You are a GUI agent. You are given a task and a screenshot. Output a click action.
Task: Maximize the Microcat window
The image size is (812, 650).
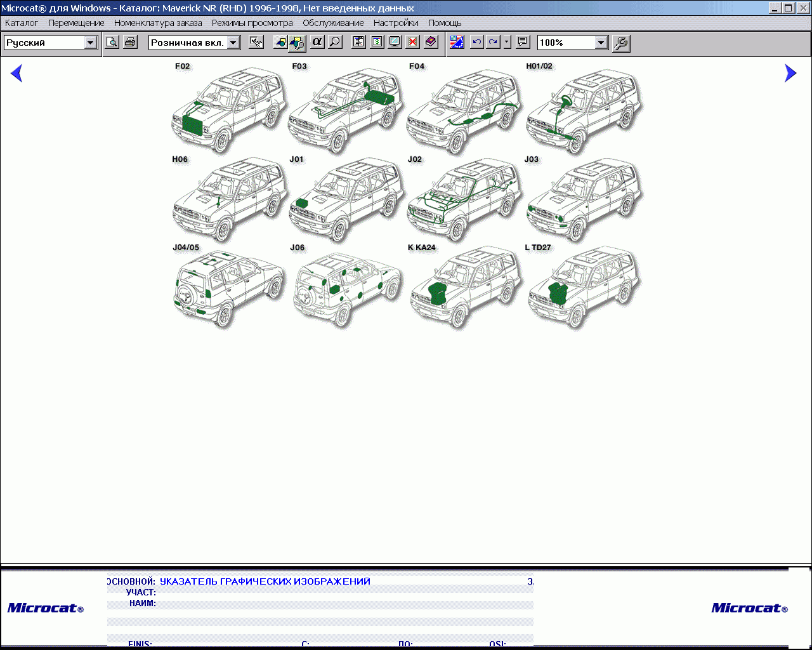pyautogui.click(x=788, y=8)
